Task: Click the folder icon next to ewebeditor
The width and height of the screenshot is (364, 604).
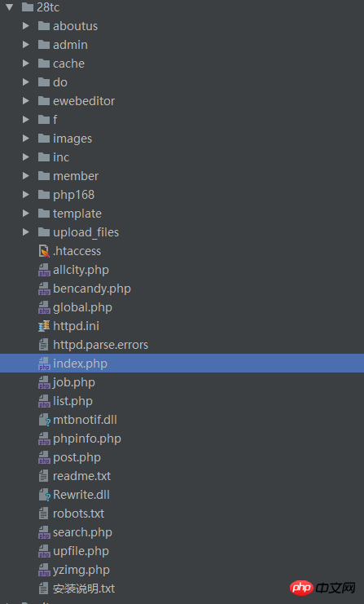Action: point(44,101)
